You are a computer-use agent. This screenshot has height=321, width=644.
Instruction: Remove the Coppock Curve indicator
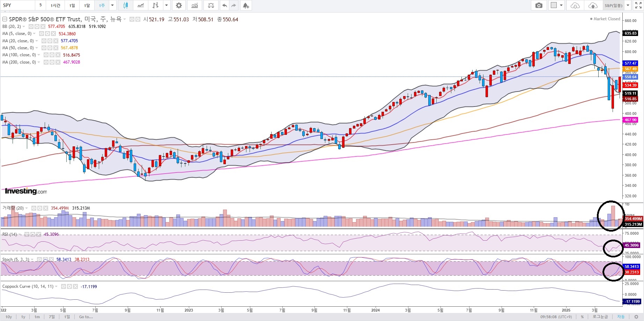tap(75, 286)
